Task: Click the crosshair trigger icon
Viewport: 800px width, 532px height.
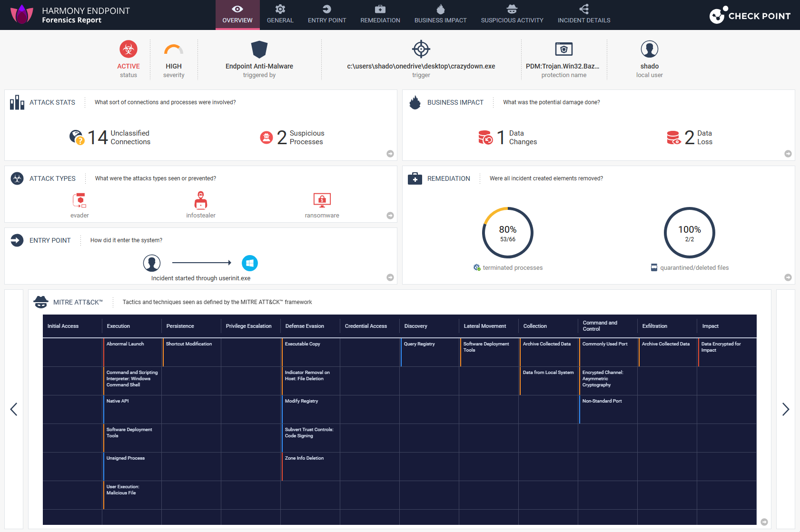Action: coord(421,49)
